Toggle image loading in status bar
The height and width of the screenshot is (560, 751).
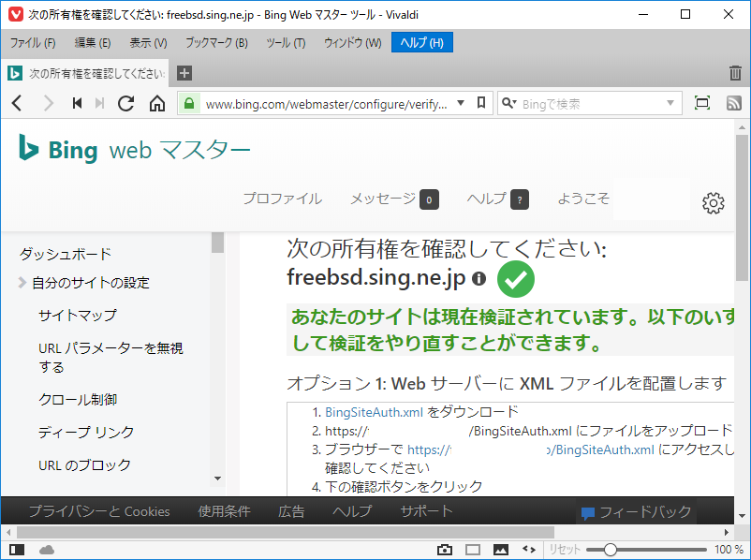point(500,550)
